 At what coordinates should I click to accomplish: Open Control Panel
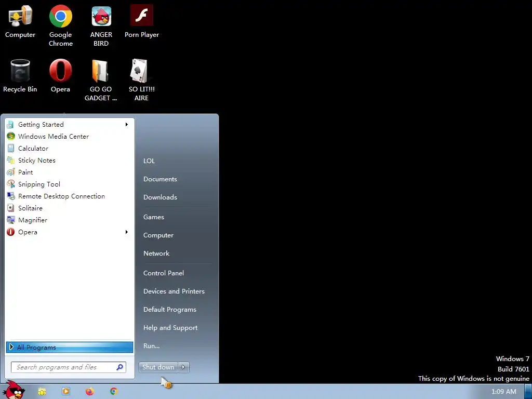coord(164,273)
